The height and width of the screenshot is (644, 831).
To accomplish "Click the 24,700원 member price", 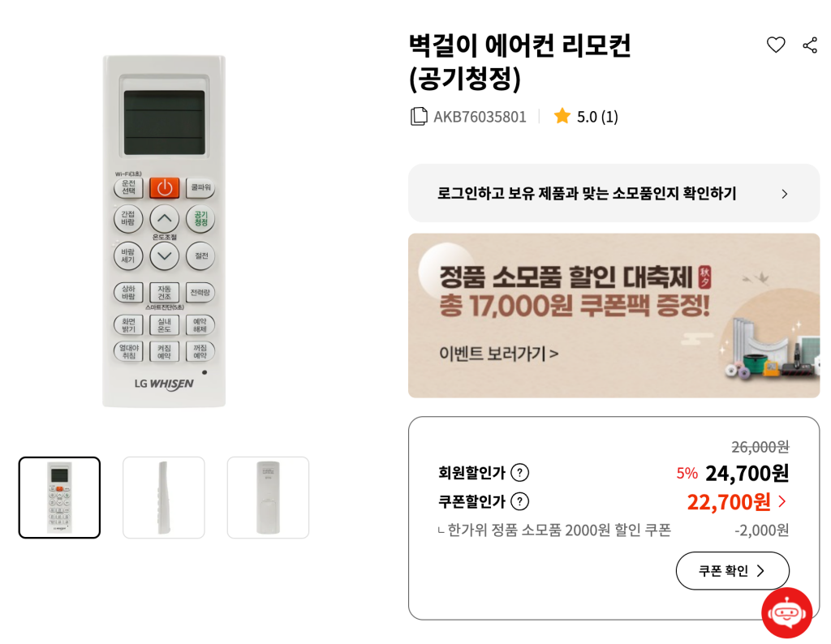I will click(747, 472).
